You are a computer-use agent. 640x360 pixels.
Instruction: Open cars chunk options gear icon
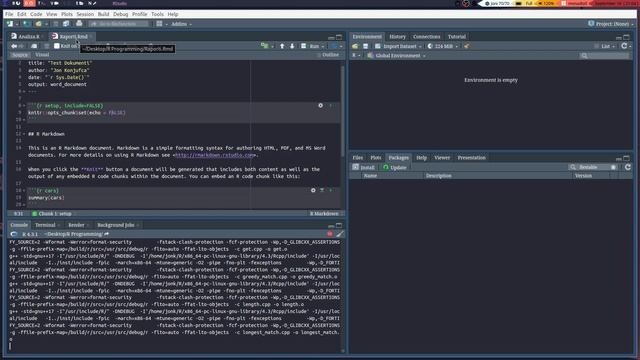313,191
